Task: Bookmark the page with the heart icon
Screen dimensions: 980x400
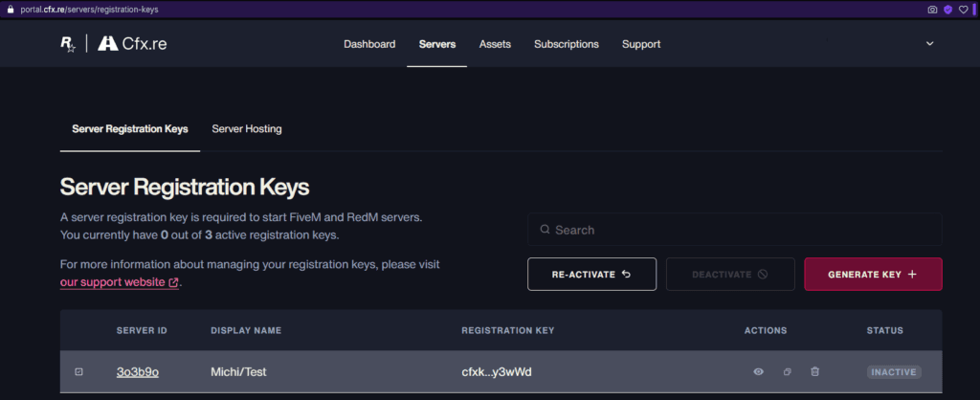Action: (964, 9)
